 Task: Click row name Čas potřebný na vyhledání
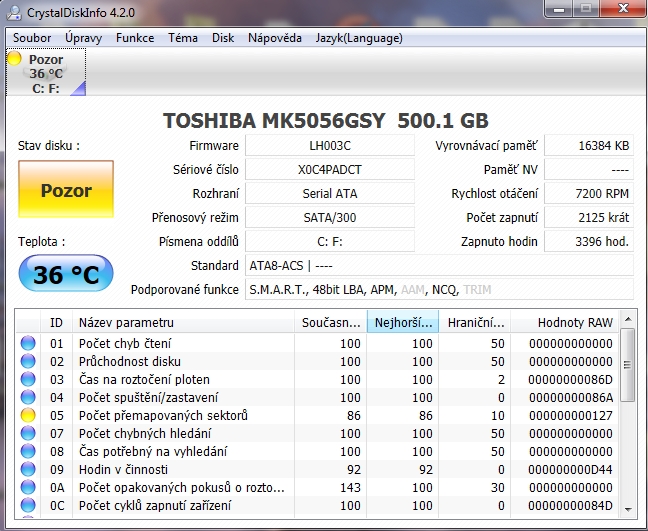pyautogui.click(x=153, y=451)
